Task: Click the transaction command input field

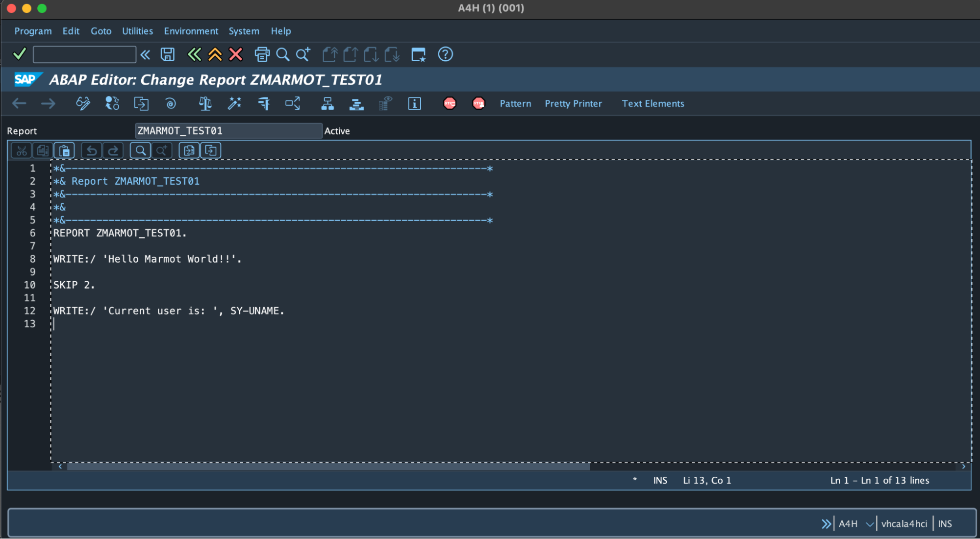Action: (84, 54)
